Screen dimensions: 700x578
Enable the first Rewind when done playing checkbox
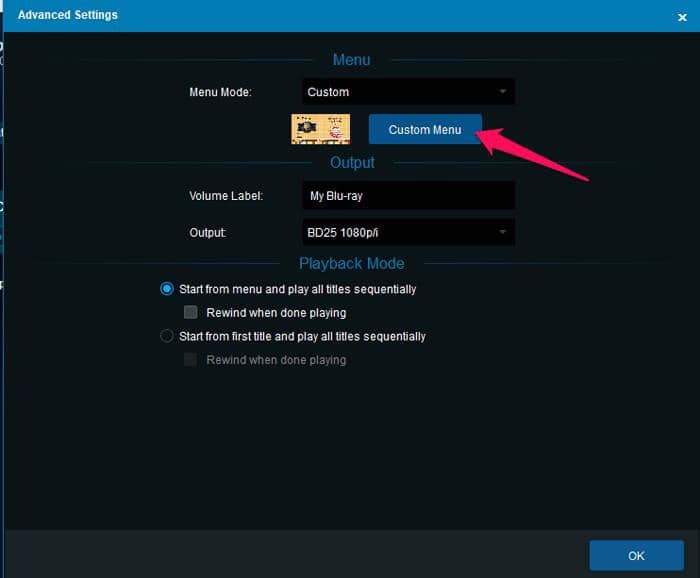(x=191, y=312)
